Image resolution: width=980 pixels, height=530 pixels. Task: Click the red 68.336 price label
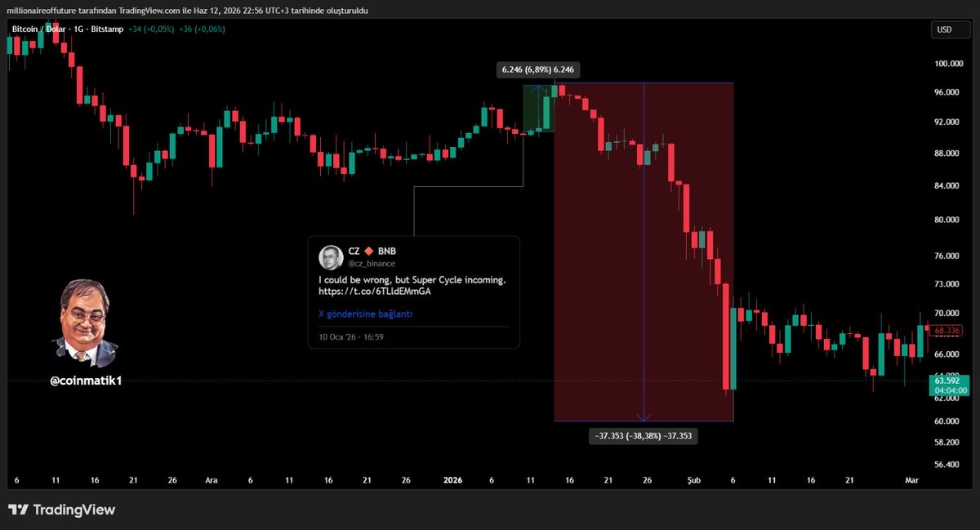[947, 330]
